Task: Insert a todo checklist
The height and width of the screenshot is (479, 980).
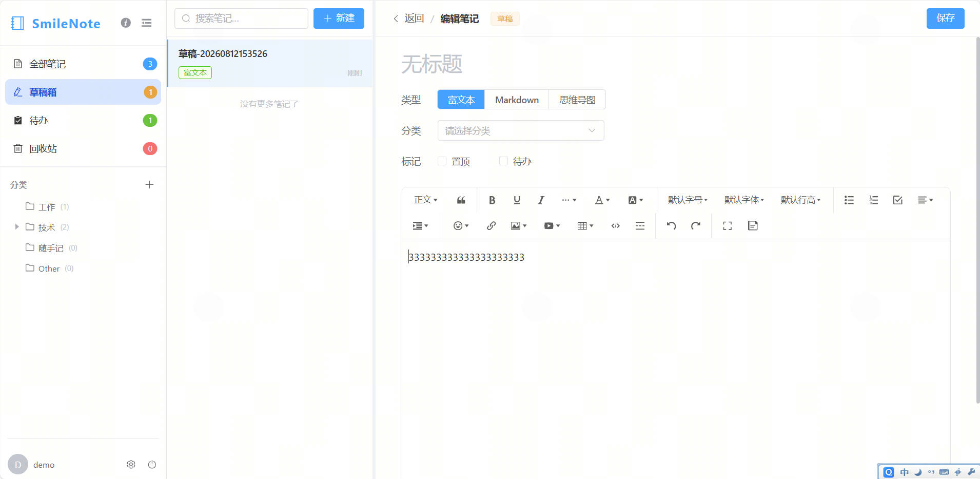Action: (x=897, y=200)
